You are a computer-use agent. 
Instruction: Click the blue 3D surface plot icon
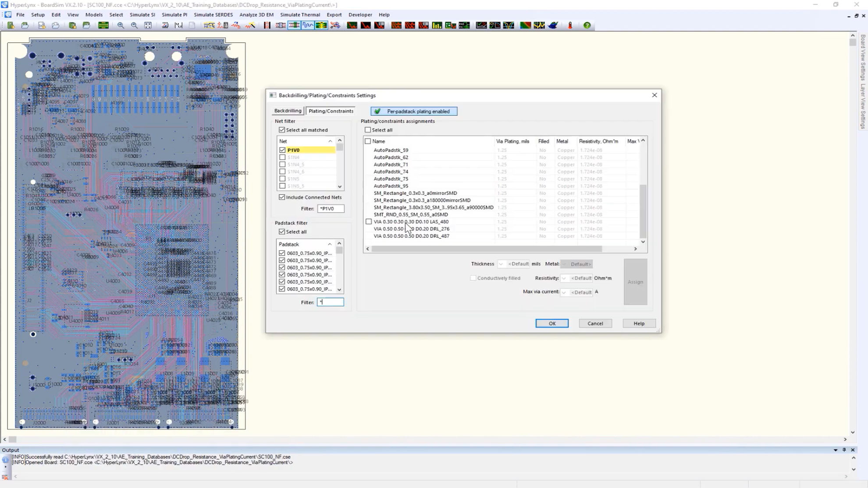(553, 25)
